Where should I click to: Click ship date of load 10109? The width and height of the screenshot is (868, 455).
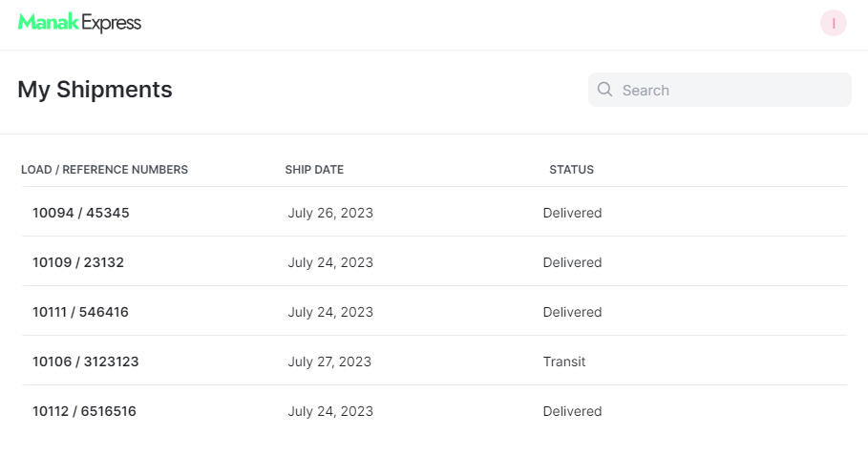[330, 262]
